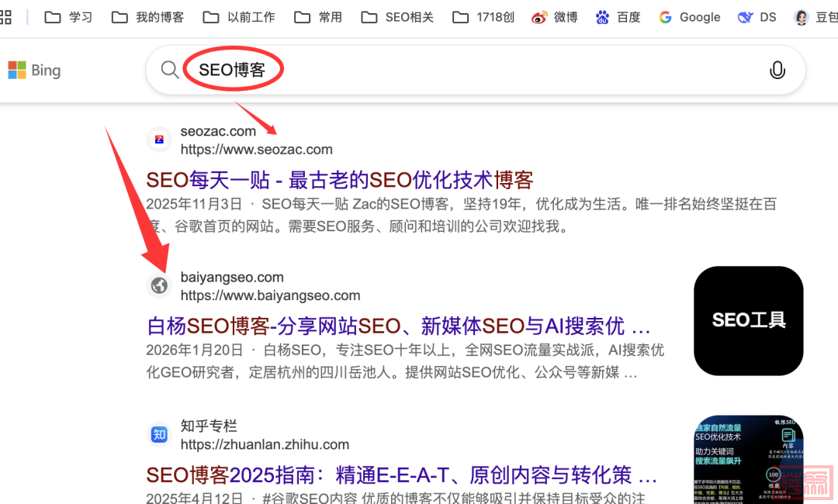Open the 学习 bookmark folder
Screen dimensions: 838x504
click(68, 17)
